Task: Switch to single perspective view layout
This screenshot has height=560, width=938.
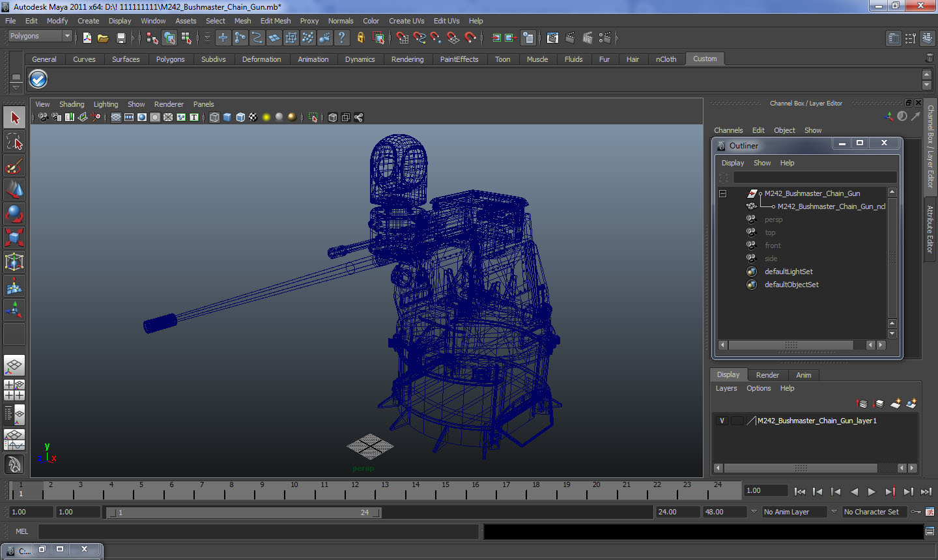Action: point(14,365)
